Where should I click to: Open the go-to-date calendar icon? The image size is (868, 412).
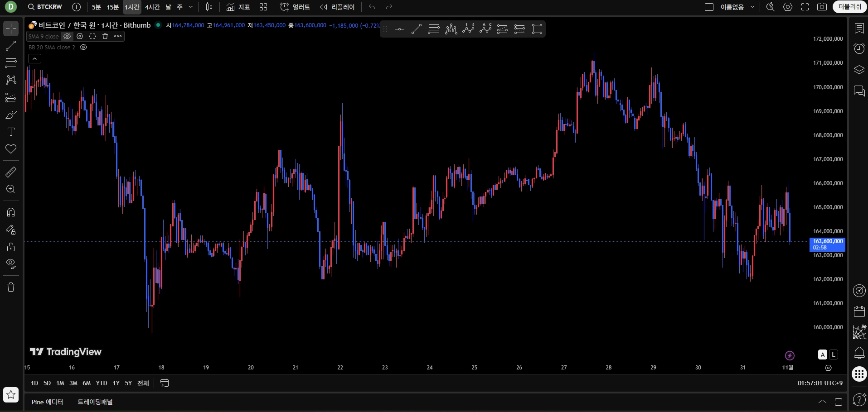165,383
